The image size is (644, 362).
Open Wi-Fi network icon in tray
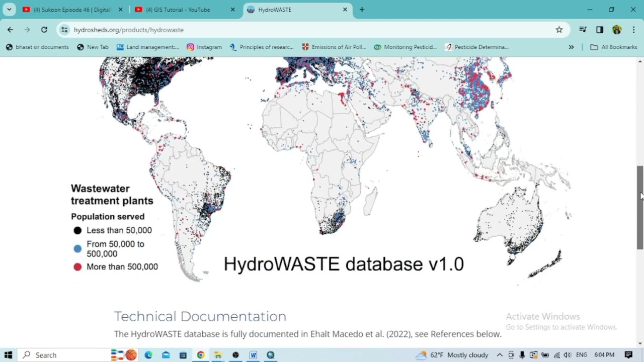pyautogui.click(x=556, y=355)
